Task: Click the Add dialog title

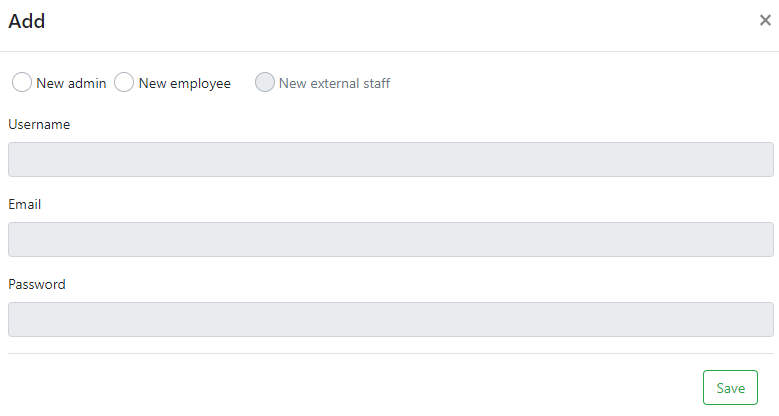Action: pyautogui.click(x=27, y=21)
